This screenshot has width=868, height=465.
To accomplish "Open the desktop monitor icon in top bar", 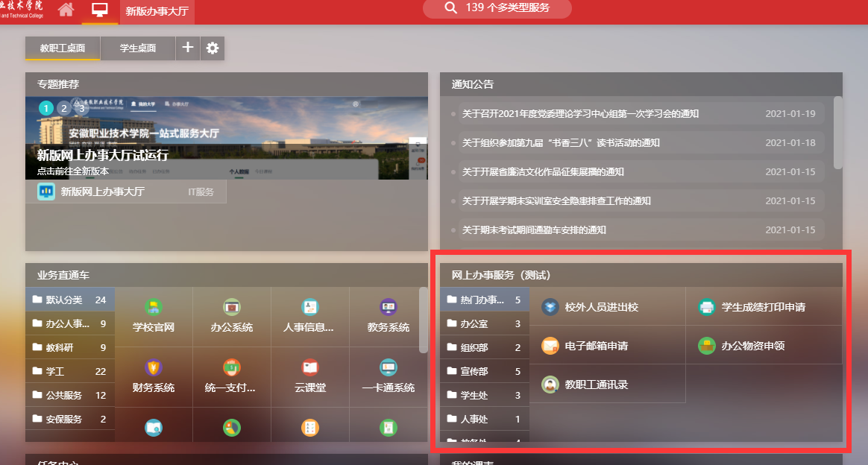I will (x=100, y=10).
